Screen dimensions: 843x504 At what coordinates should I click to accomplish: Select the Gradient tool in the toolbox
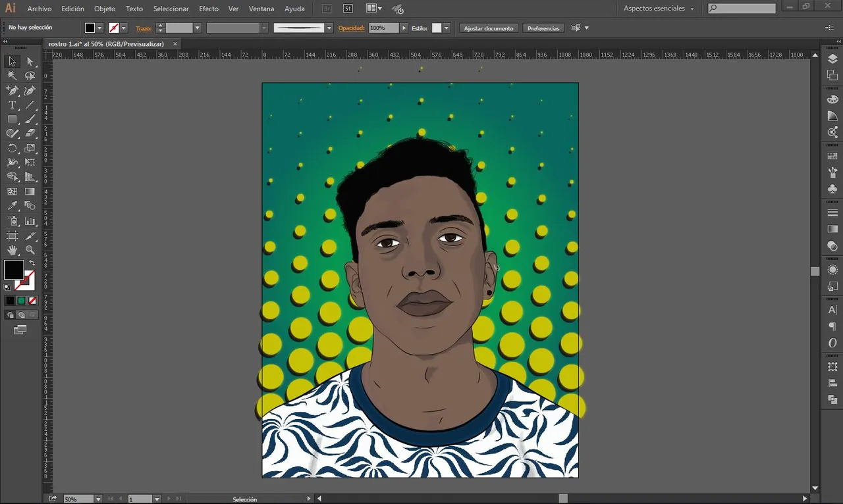(x=30, y=191)
